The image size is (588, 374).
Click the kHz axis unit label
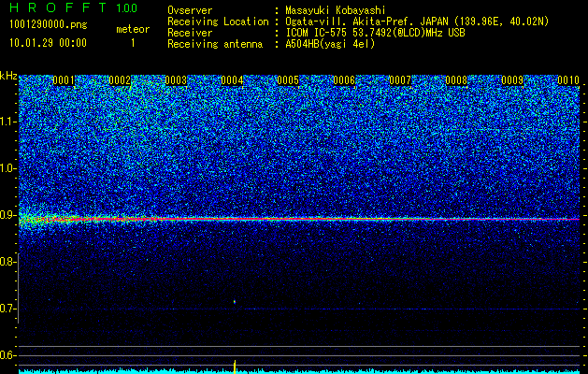(8, 76)
